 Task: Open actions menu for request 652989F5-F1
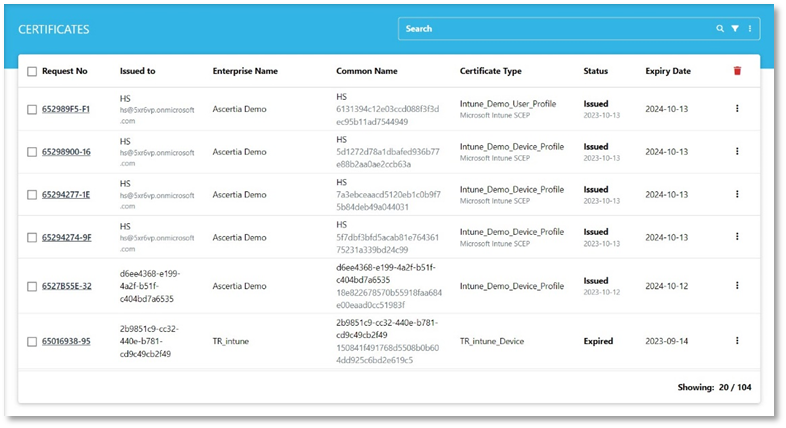click(x=737, y=108)
